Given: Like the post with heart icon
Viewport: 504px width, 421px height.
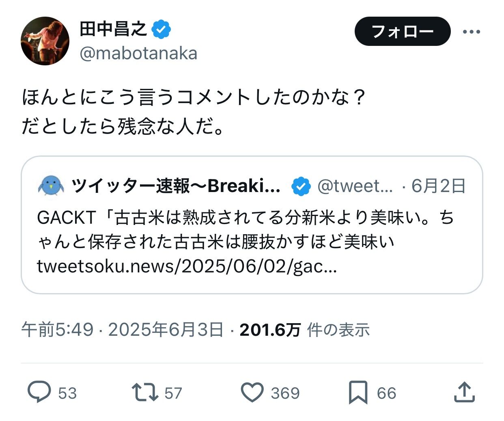Looking at the screenshot, I should [x=252, y=392].
